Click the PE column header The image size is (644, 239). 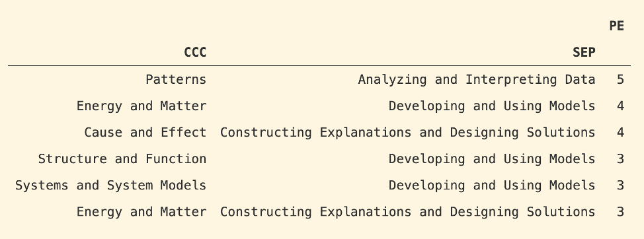pyautogui.click(x=616, y=26)
